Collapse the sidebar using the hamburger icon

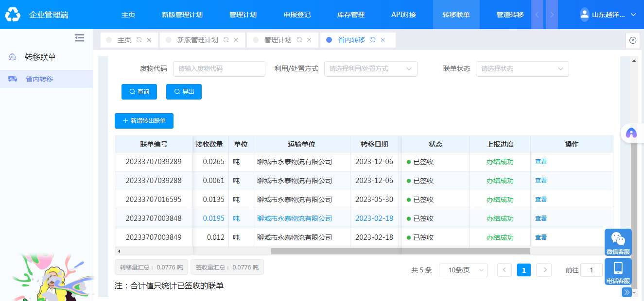79,38
